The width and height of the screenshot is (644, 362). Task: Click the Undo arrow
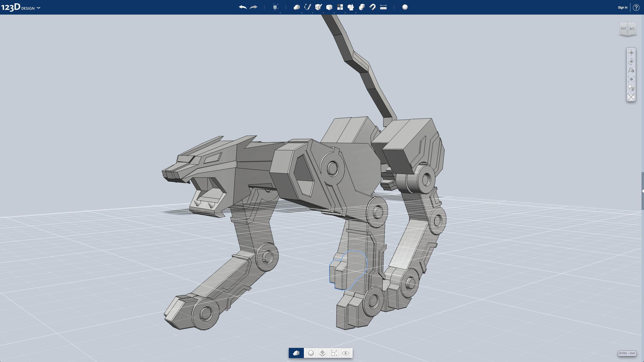tap(243, 7)
